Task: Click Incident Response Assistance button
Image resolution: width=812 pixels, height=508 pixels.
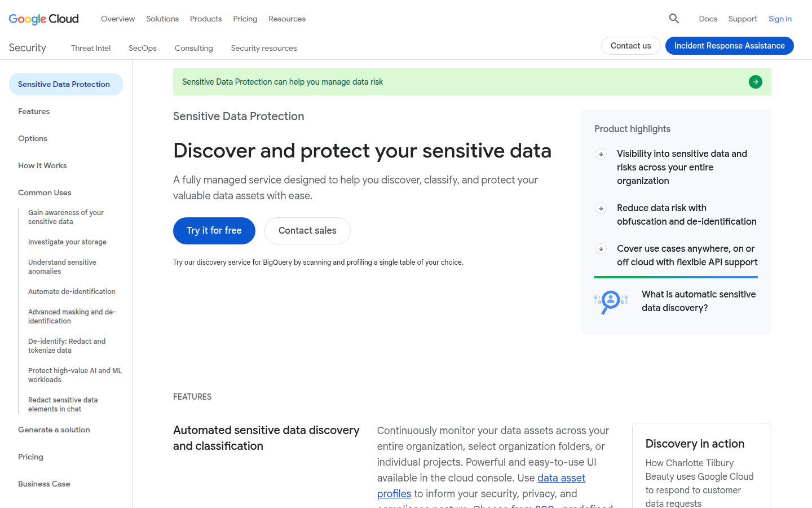Action: 730,46
